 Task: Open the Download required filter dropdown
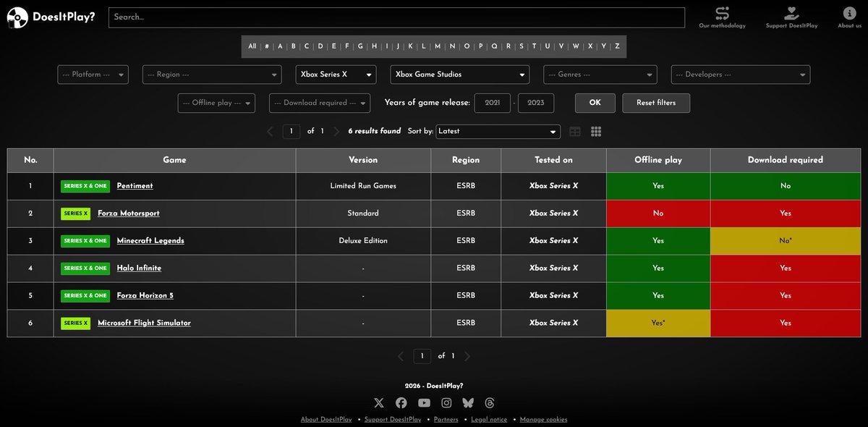tap(320, 103)
